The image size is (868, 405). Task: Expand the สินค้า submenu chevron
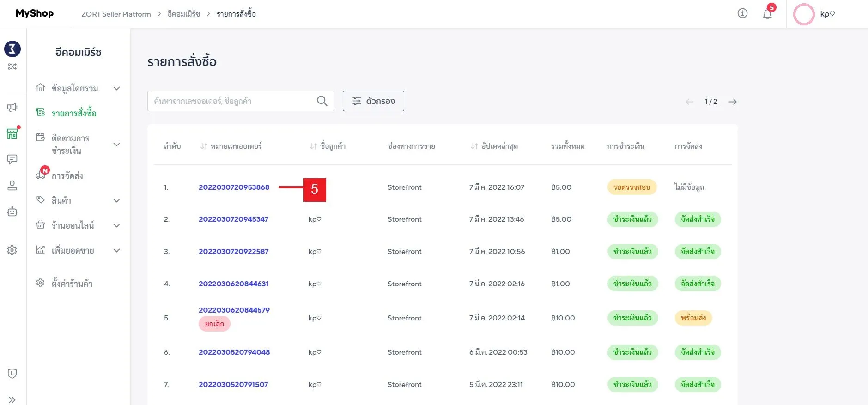(x=117, y=200)
